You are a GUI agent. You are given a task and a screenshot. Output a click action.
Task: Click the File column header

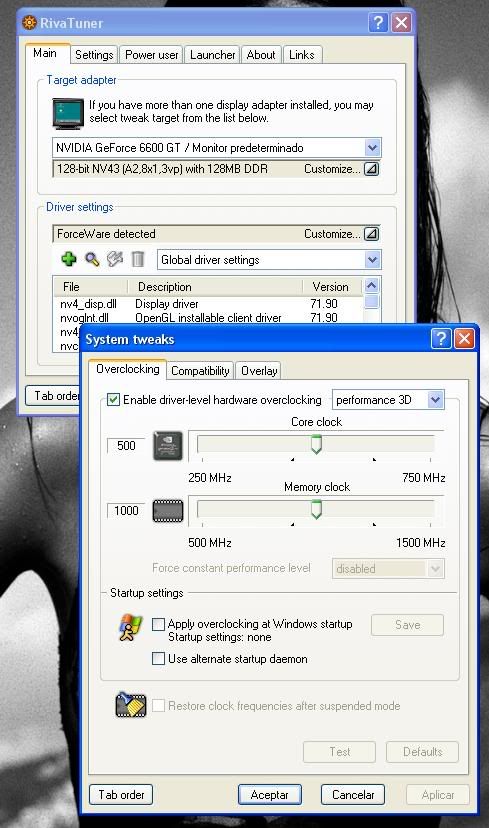(91, 287)
